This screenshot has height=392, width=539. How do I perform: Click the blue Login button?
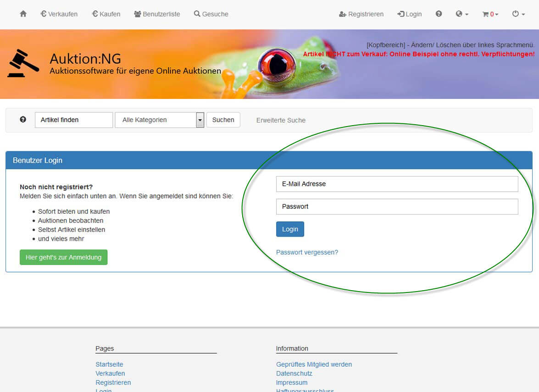[x=290, y=229]
